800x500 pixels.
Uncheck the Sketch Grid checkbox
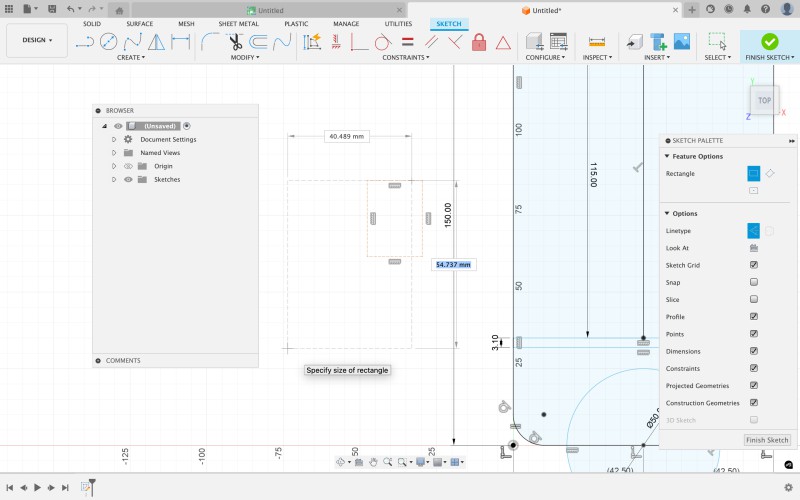point(753,265)
